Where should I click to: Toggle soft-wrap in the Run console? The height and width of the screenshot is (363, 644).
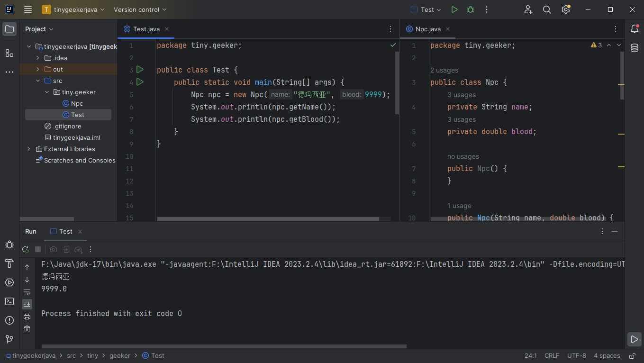pyautogui.click(x=27, y=292)
